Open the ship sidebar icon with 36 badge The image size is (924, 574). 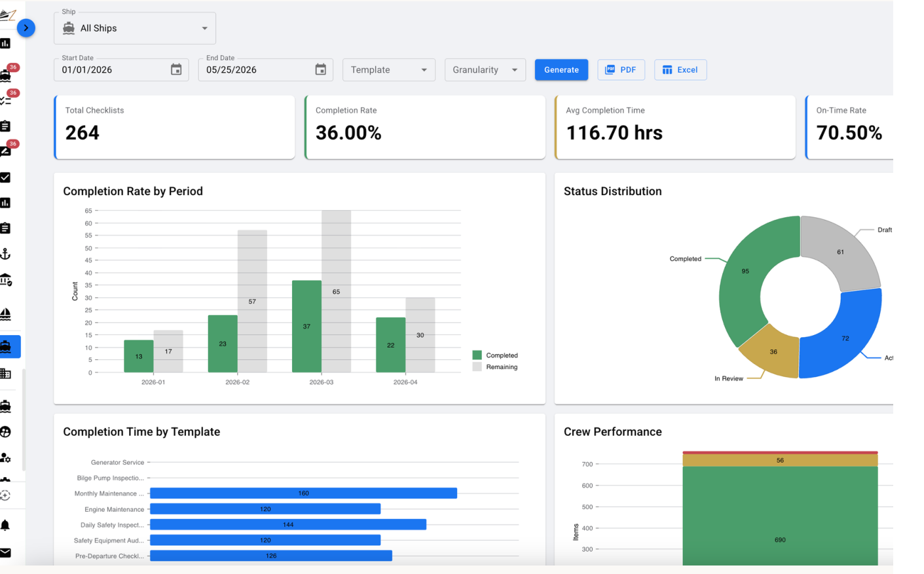coord(6,75)
